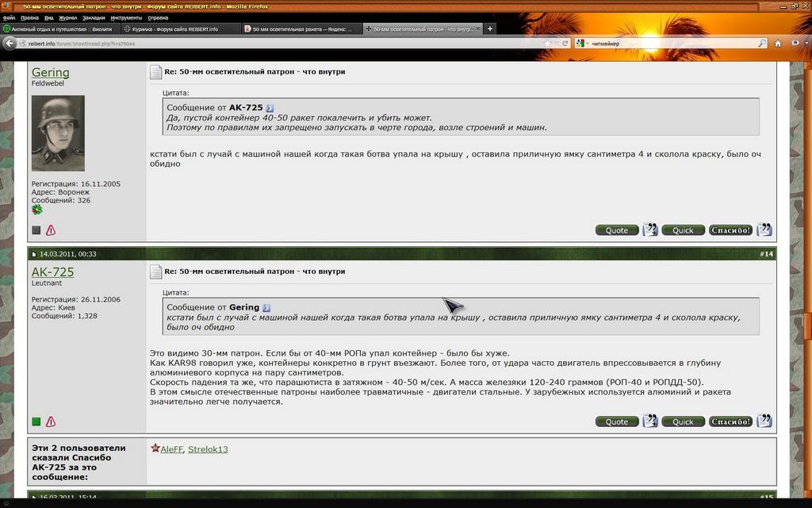Open Gering's user profile link

pos(50,72)
